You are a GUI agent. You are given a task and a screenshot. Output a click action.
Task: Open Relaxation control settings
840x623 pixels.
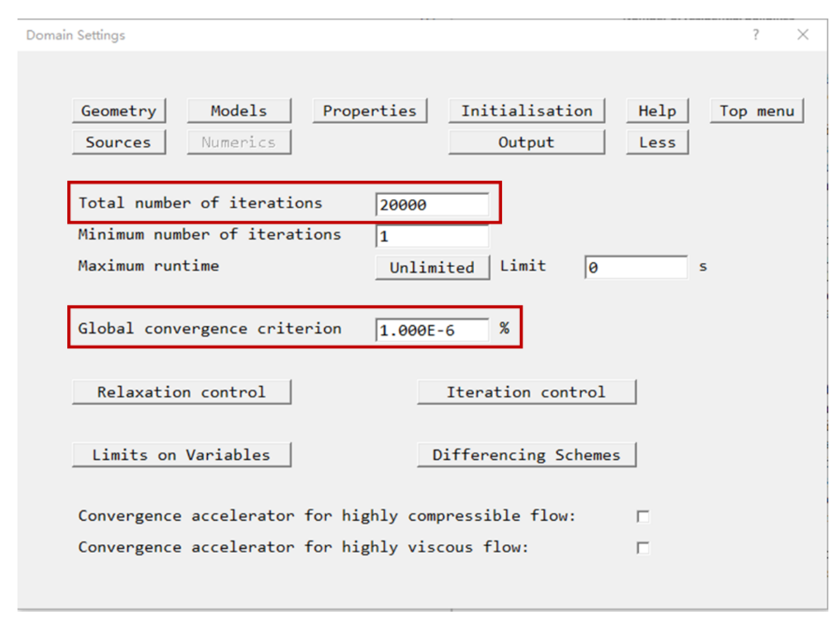coord(182,392)
